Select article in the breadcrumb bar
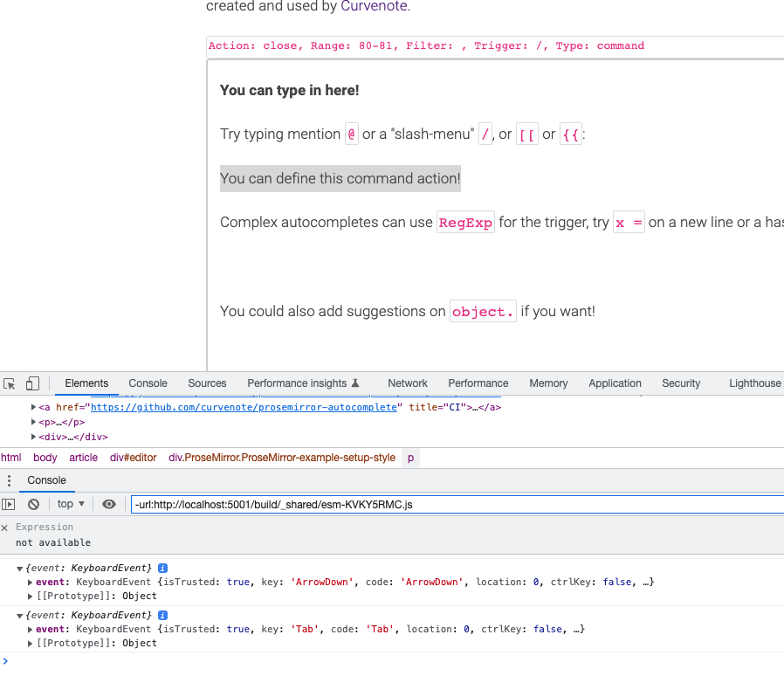Image resolution: width=784 pixels, height=676 pixels. (x=84, y=458)
